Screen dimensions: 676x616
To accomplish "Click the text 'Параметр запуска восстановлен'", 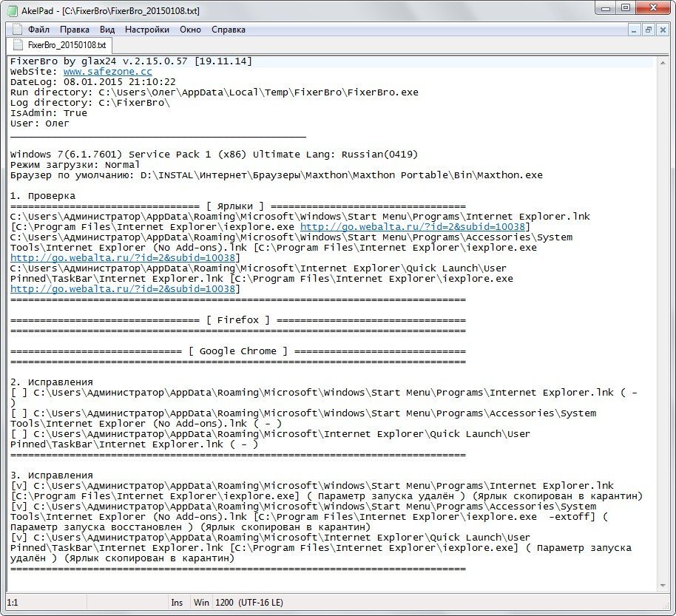I will tap(96, 527).
